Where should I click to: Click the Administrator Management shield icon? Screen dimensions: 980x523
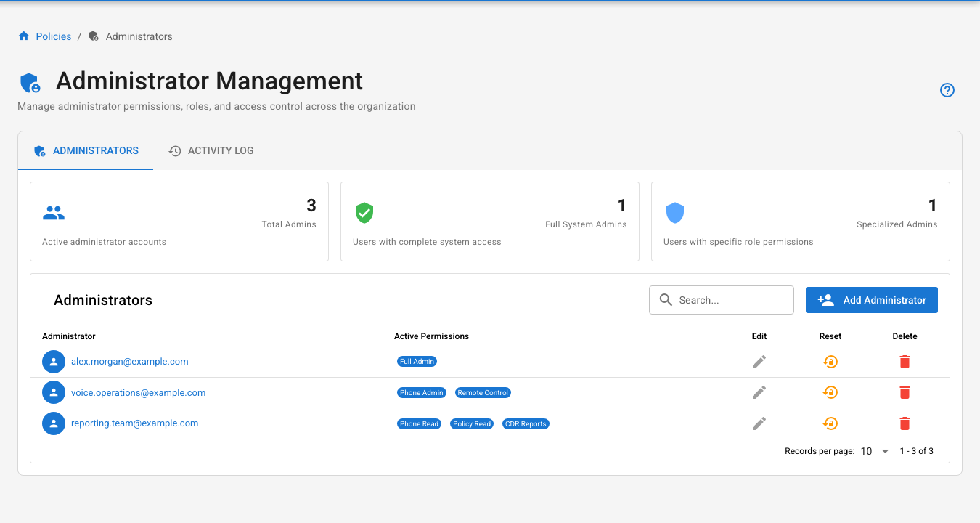[x=30, y=83]
